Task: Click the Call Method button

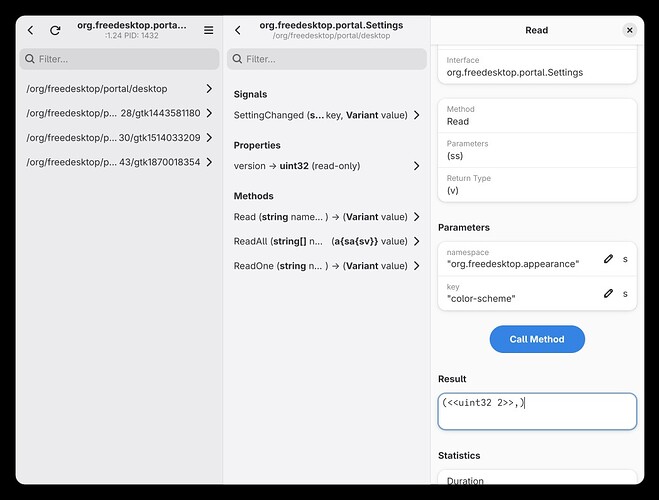Action: 537,339
